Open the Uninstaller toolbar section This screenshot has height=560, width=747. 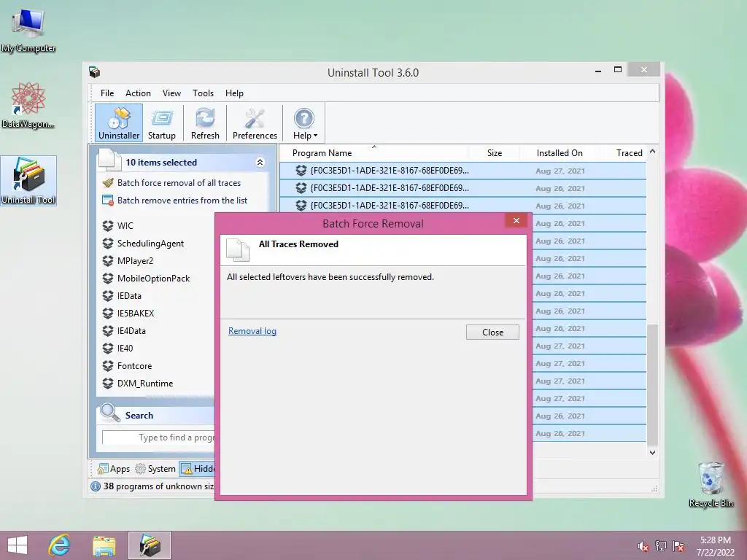119,122
